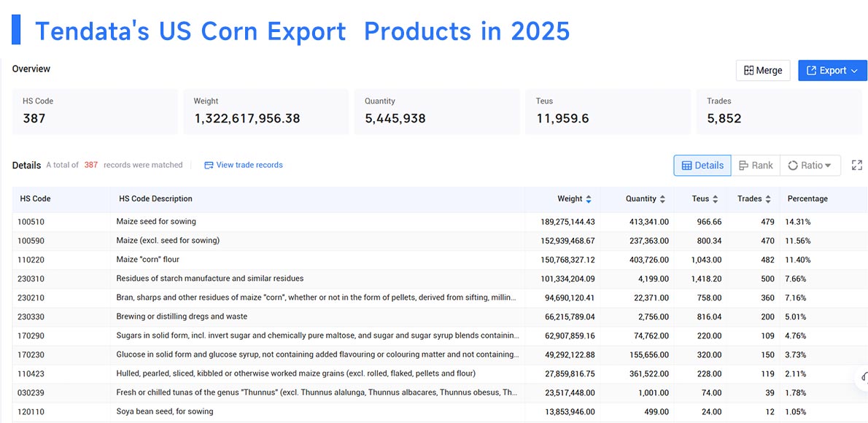
Task: Open the Ratio view dropdown
Action: pyautogui.click(x=810, y=166)
